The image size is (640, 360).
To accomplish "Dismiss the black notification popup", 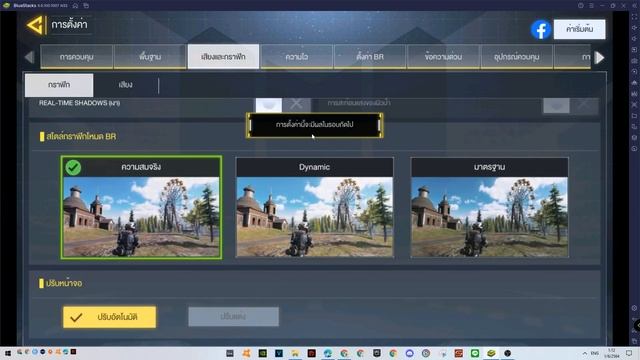I will (315, 125).
